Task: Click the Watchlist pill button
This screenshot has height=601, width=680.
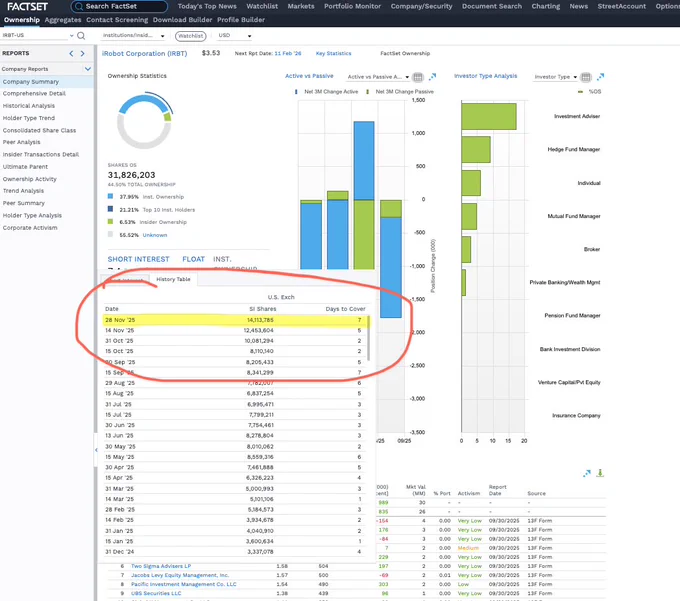Action: tap(190, 36)
